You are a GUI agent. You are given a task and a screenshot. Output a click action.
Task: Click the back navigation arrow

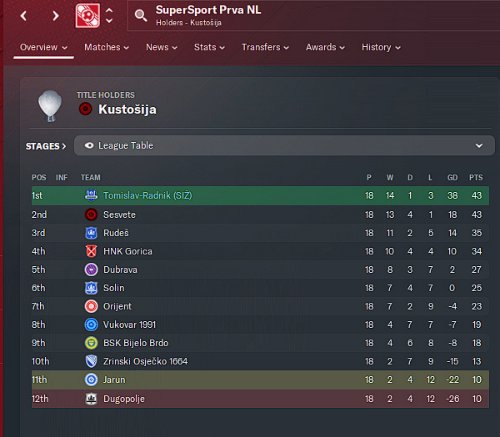pos(24,15)
